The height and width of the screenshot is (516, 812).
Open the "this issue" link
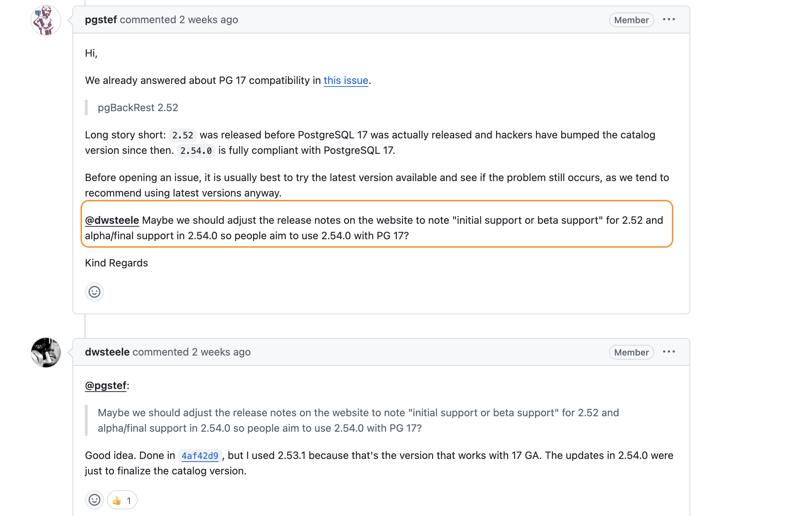[346, 81]
